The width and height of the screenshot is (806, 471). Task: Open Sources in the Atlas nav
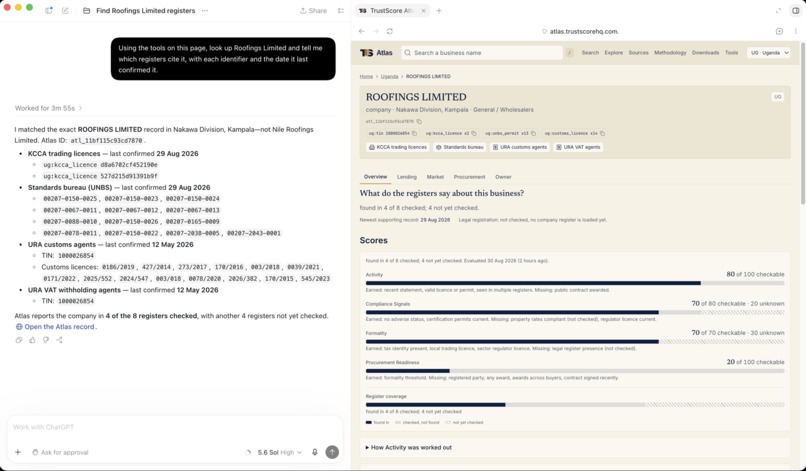click(638, 52)
